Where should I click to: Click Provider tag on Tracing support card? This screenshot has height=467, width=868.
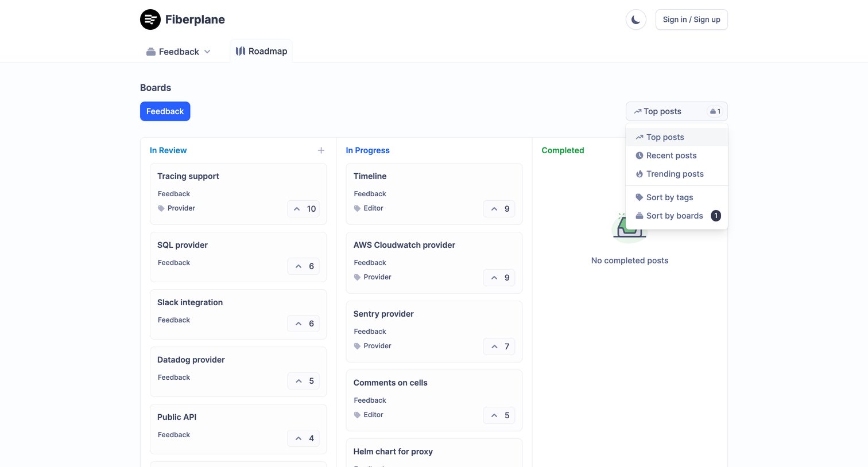point(177,208)
